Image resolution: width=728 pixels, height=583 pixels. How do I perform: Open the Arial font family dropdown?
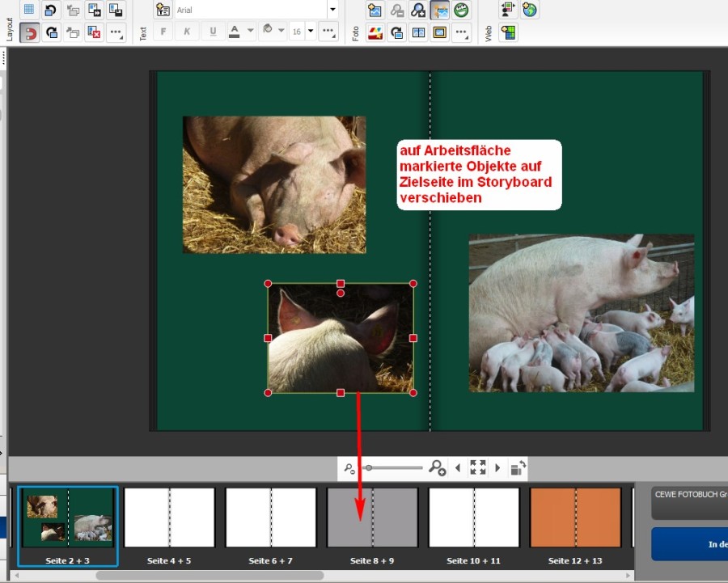332,10
